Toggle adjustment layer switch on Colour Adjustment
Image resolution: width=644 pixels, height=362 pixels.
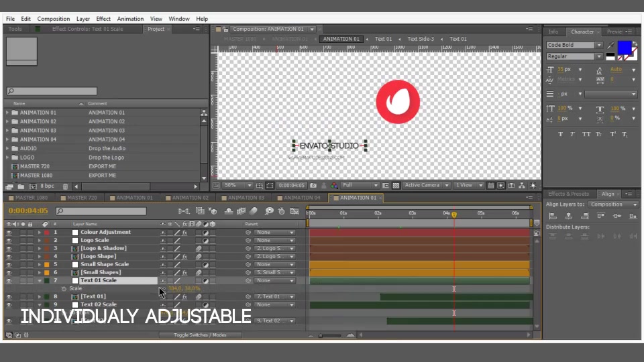[205, 233]
